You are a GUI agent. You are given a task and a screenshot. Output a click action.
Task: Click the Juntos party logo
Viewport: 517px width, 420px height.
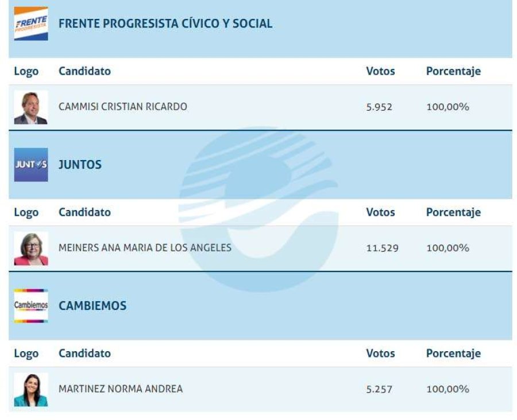coord(31,165)
